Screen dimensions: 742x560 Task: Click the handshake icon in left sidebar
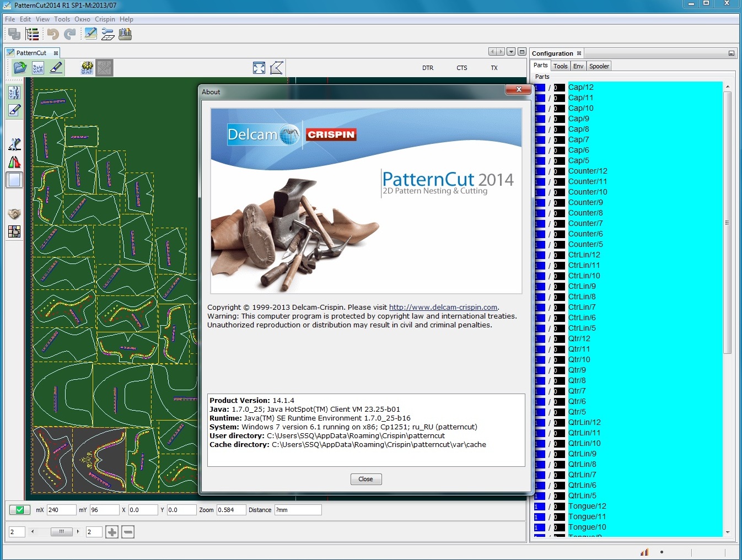click(x=14, y=214)
